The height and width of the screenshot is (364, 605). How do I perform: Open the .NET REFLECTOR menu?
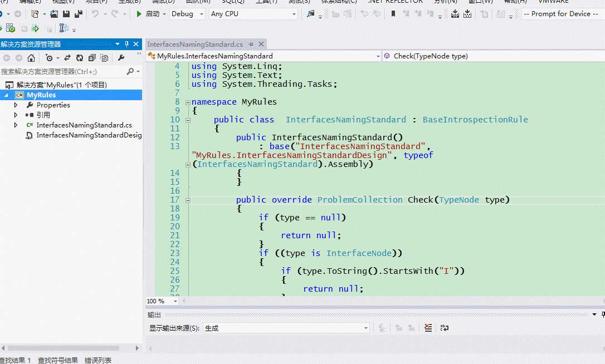395,2
